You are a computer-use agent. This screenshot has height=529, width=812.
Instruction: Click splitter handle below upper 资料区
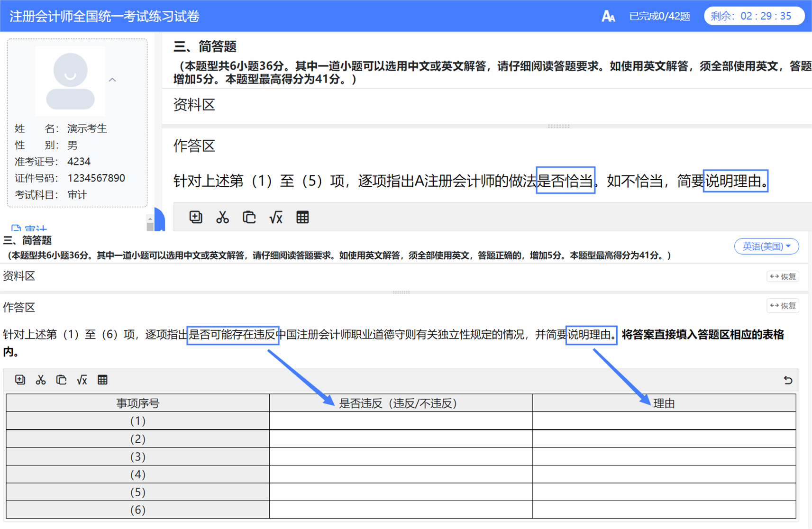click(558, 127)
